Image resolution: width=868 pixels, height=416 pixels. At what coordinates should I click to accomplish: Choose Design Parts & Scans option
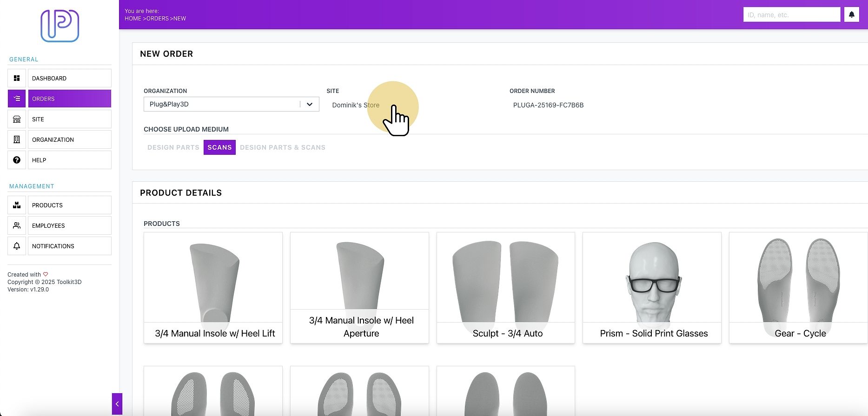(x=283, y=147)
